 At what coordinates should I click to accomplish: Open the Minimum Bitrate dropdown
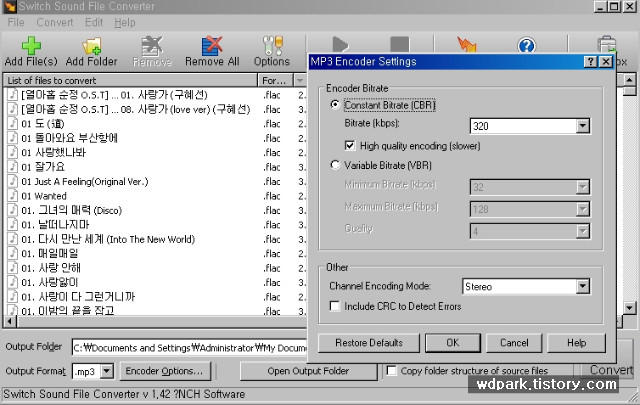(x=582, y=187)
